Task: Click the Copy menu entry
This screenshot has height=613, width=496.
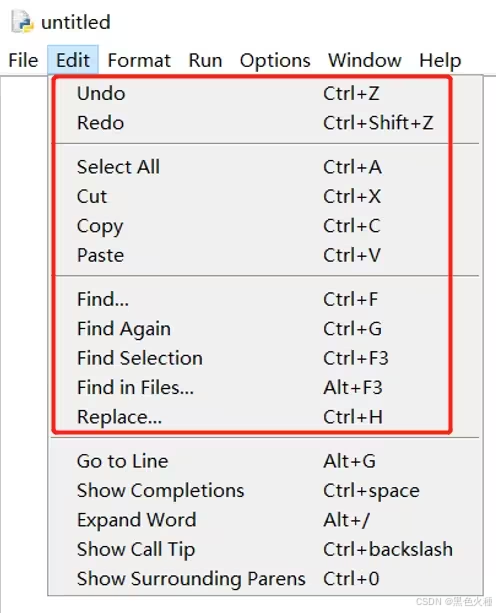Action: coord(265,226)
